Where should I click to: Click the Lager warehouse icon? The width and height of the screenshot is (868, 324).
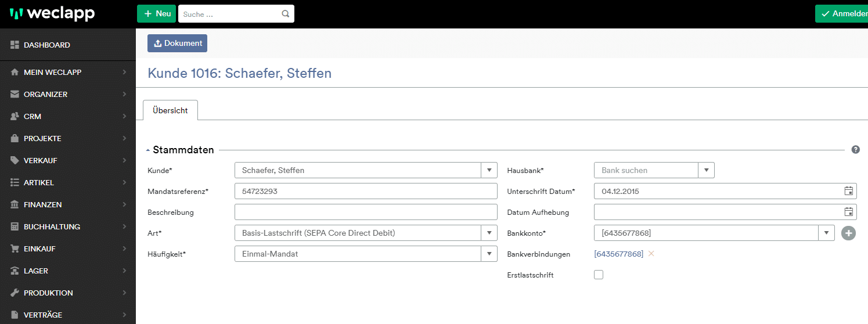[x=15, y=271]
